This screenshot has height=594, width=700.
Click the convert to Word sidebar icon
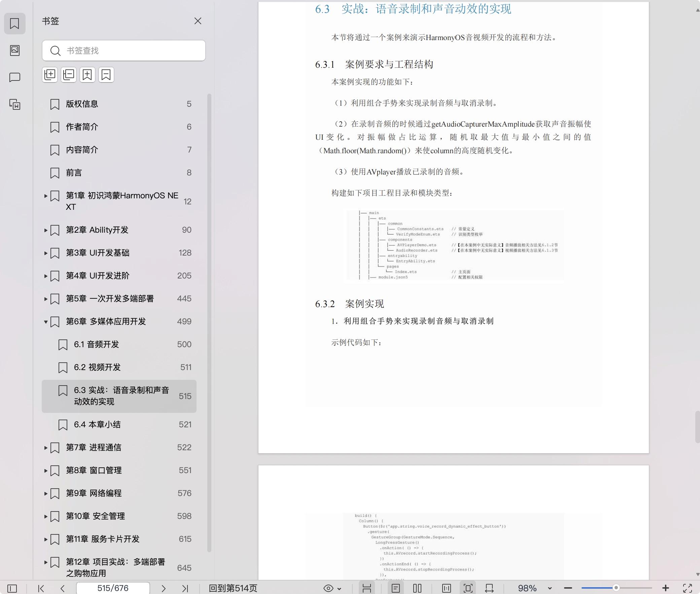click(x=15, y=104)
